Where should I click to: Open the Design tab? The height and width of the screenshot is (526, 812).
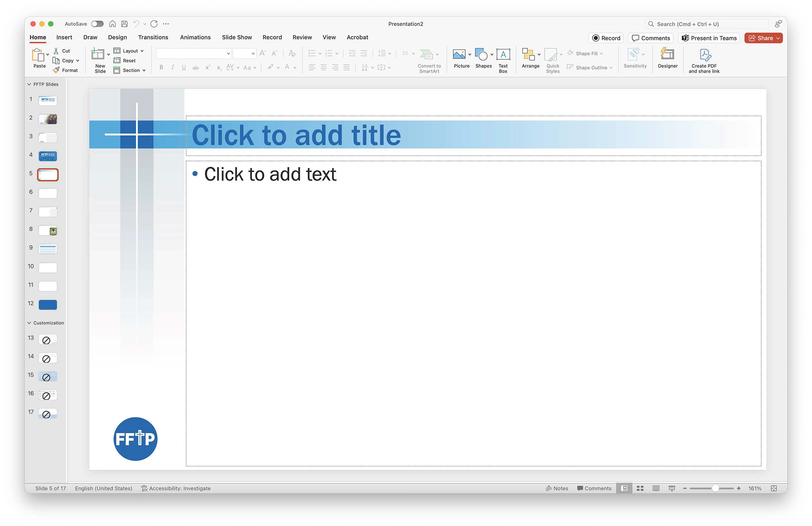(117, 37)
